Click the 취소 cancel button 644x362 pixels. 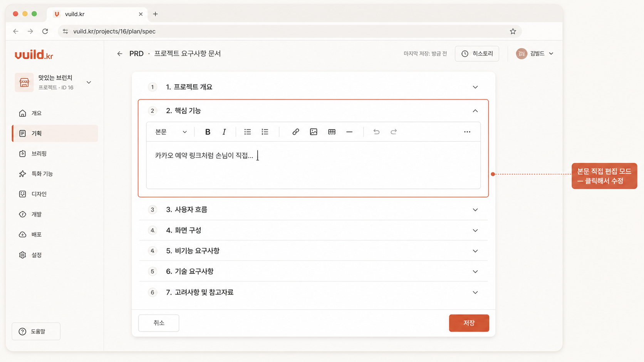[159, 323]
